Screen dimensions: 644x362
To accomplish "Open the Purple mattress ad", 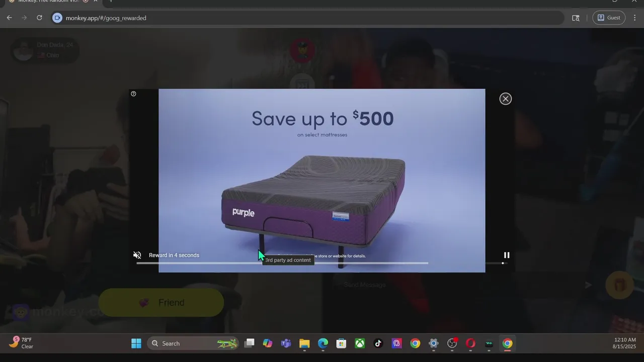I will click(x=322, y=180).
